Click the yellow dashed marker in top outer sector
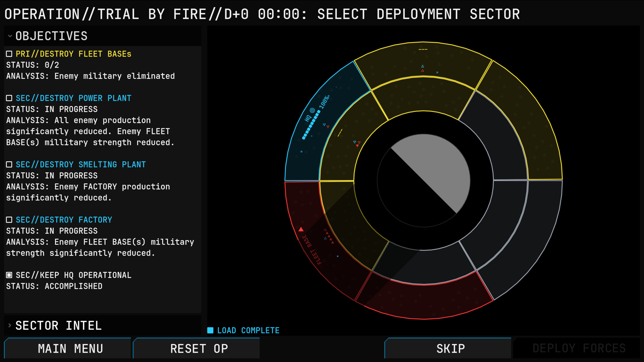The width and height of the screenshot is (644, 362). pyautogui.click(x=423, y=50)
